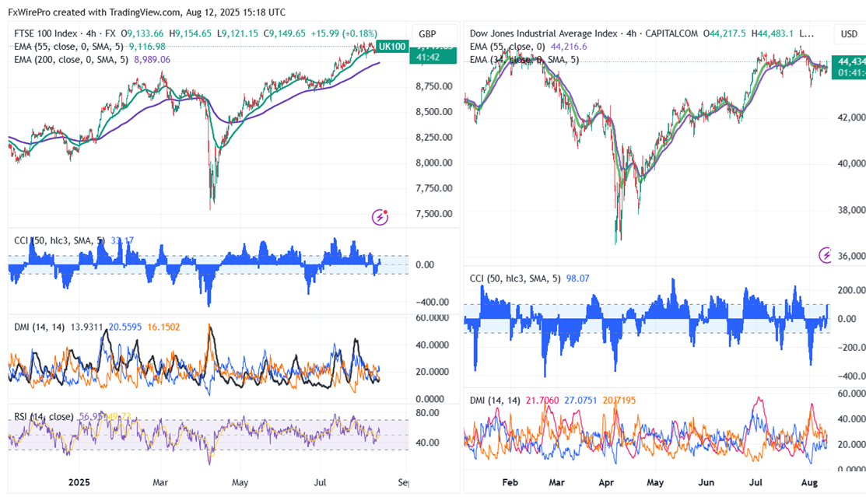The height and width of the screenshot is (504, 866).
Task: Click the FTSE DMI value 20.5595
Action: tap(124, 327)
